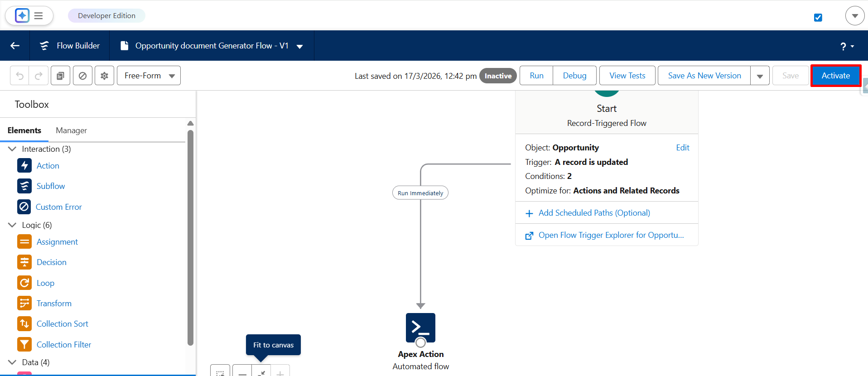
Task: Click the Developer Edition badge
Action: click(x=106, y=15)
